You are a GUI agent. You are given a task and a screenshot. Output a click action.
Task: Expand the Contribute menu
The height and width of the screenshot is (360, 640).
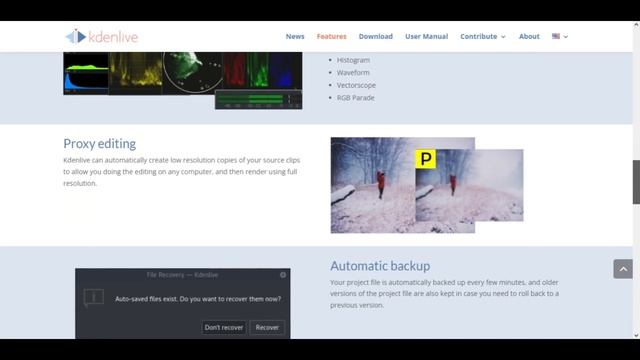[x=483, y=36]
